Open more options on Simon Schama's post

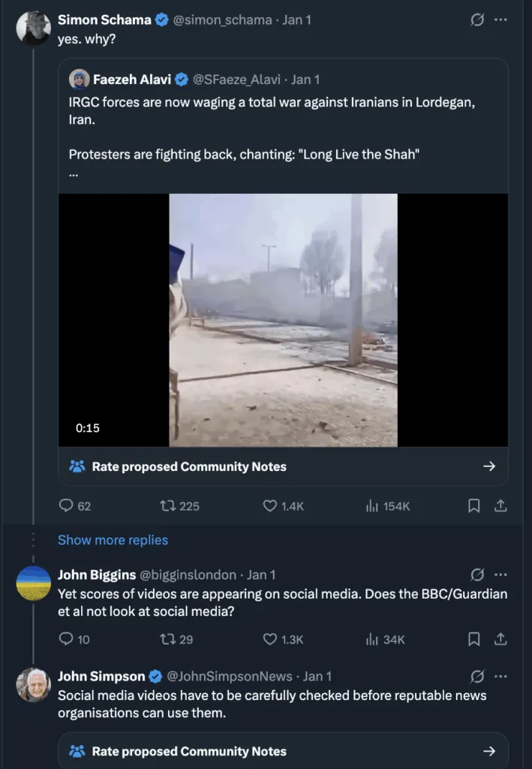click(500, 20)
